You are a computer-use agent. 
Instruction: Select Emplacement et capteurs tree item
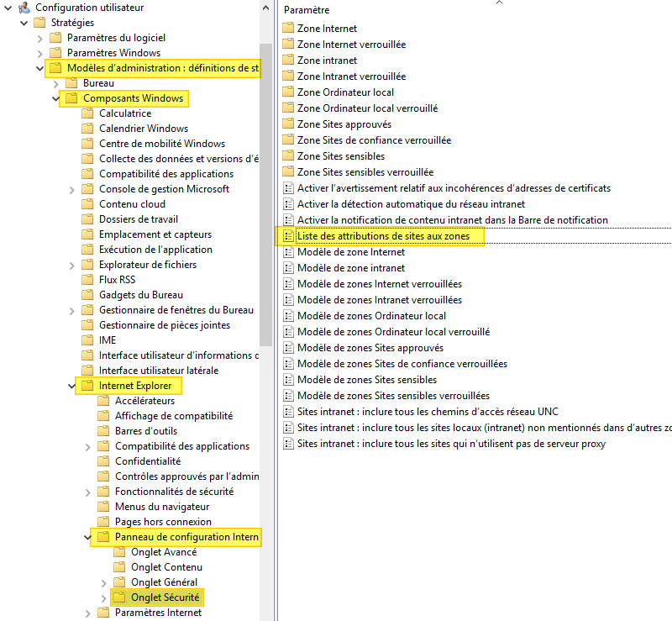pyautogui.click(x=155, y=234)
